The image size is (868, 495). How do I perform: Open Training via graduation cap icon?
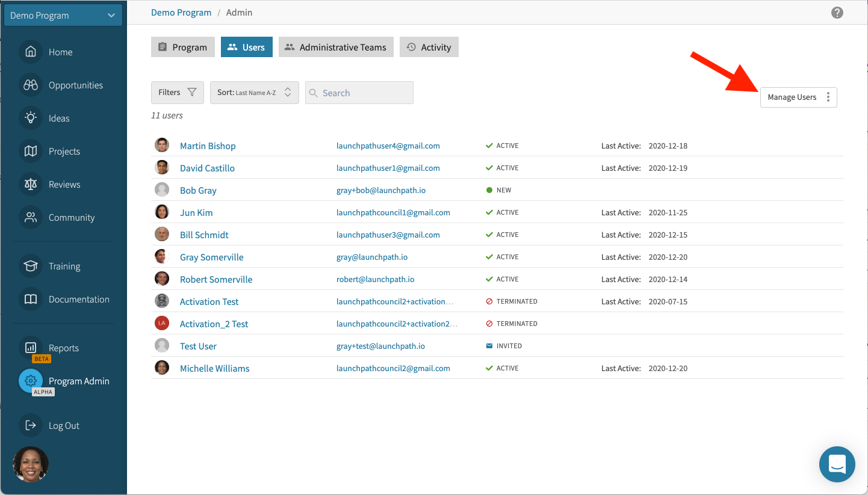click(31, 266)
